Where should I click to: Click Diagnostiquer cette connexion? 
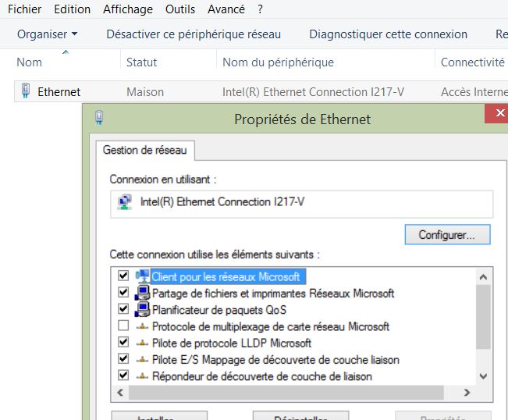388,34
